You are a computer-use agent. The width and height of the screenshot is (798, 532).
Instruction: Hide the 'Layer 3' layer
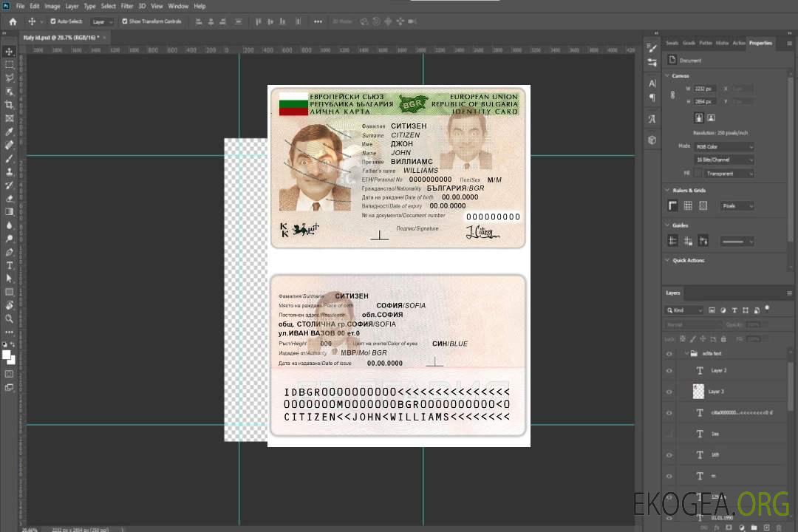tap(669, 392)
